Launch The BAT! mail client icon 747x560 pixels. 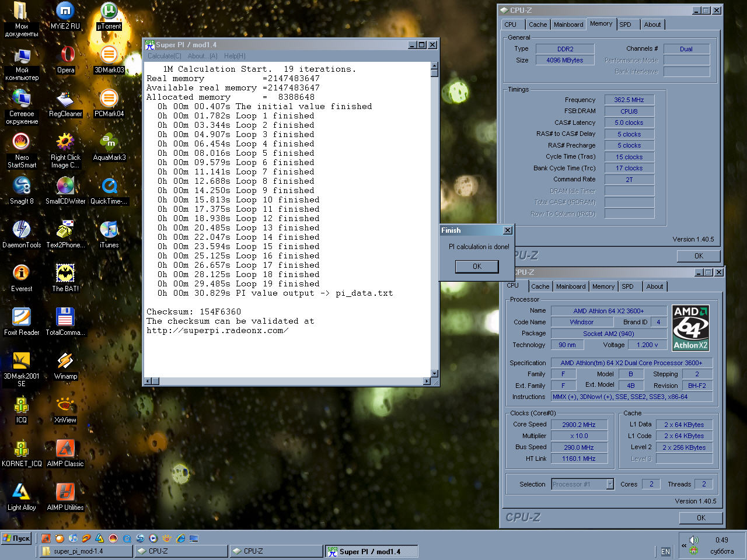[x=65, y=278]
